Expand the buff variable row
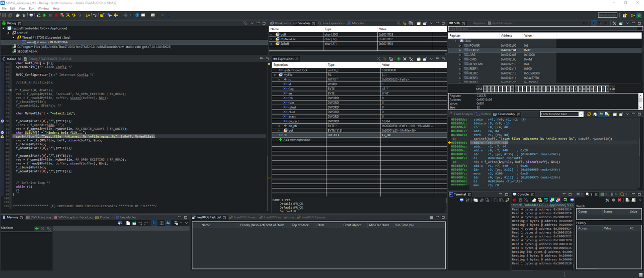This screenshot has height=278, width=644. pyautogui.click(x=272, y=35)
